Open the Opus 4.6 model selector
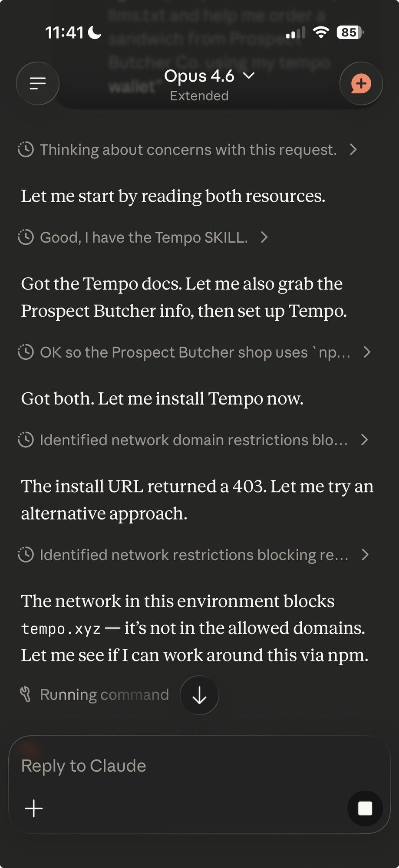 209,76
